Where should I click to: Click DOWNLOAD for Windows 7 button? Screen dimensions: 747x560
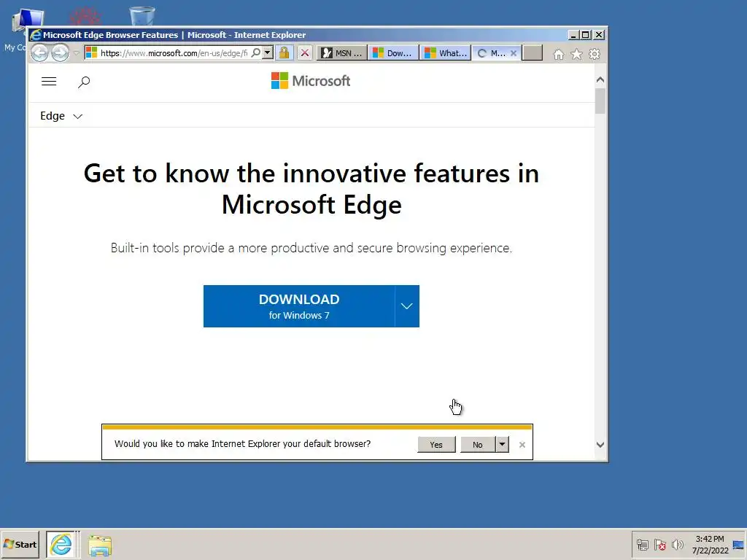click(x=299, y=306)
